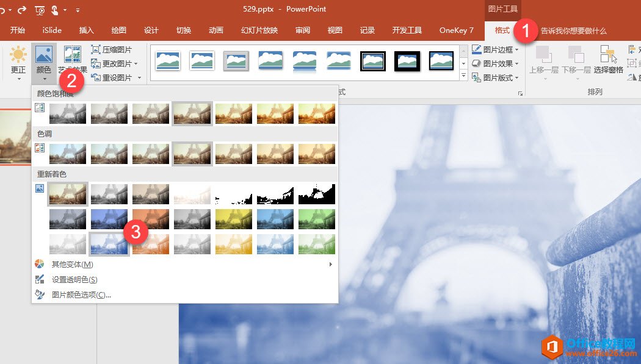Click the 告诉我你想要做什么 search box
Viewport: 641px width, 364px height.
(x=573, y=30)
